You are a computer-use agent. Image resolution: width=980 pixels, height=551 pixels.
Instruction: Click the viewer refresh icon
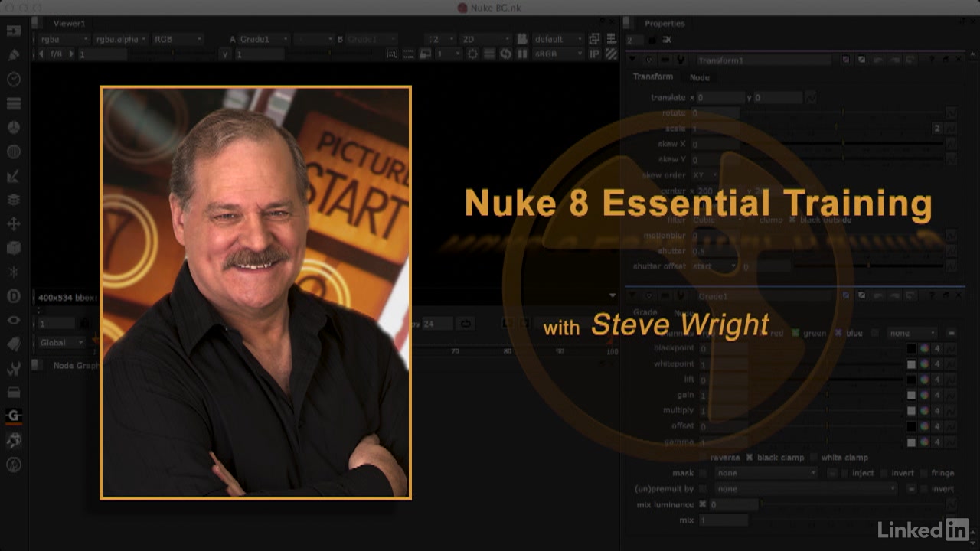[505, 54]
